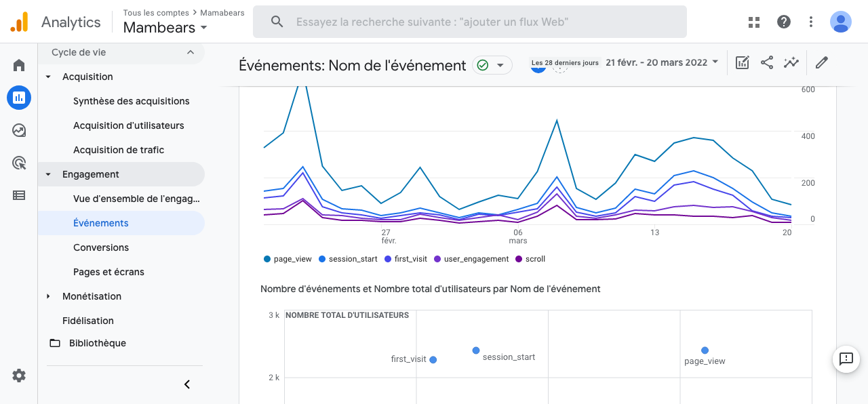The image size is (868, 404).
Task: Open Google apps grid menu
Action: coord(754,22)
